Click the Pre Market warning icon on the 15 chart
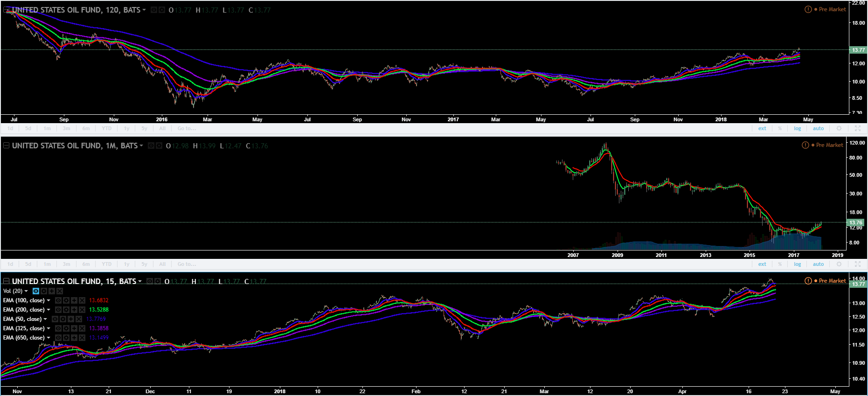This screenshot has height=396, width=868. pos(808,281)
